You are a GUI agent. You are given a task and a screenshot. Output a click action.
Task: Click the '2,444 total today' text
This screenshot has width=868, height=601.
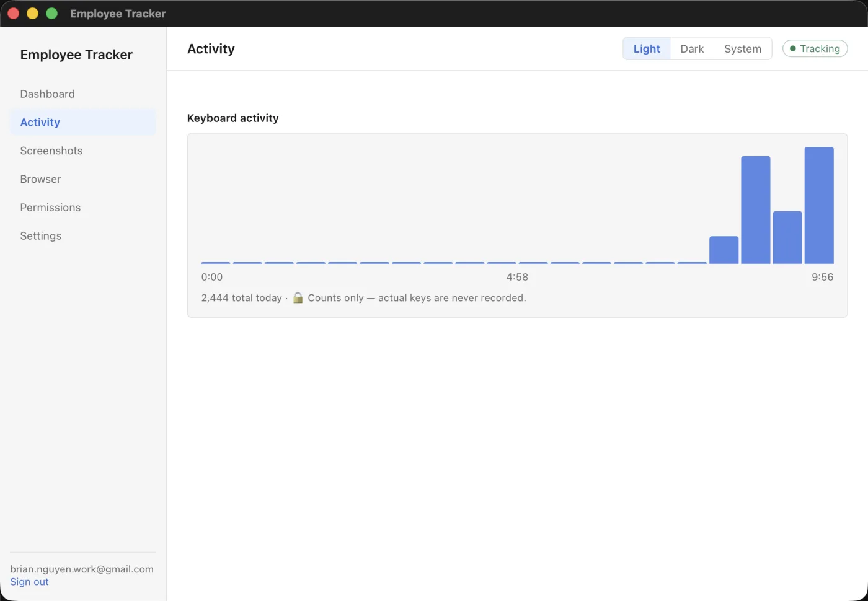[241, 298]
